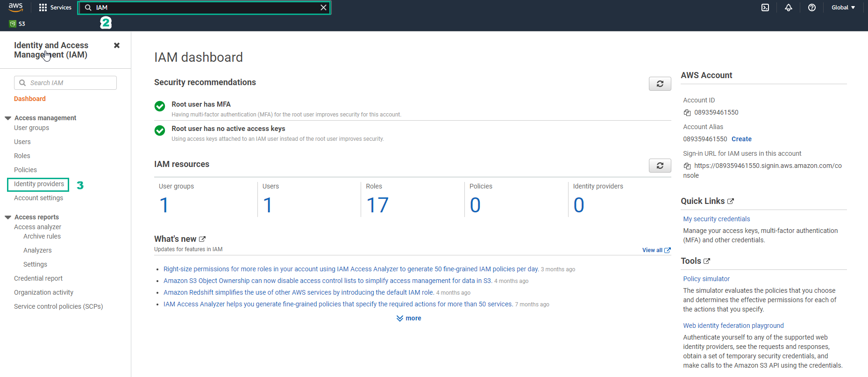Click the top IAM search field
This screenshot has width=868, height=377.
tap(204, 7)
